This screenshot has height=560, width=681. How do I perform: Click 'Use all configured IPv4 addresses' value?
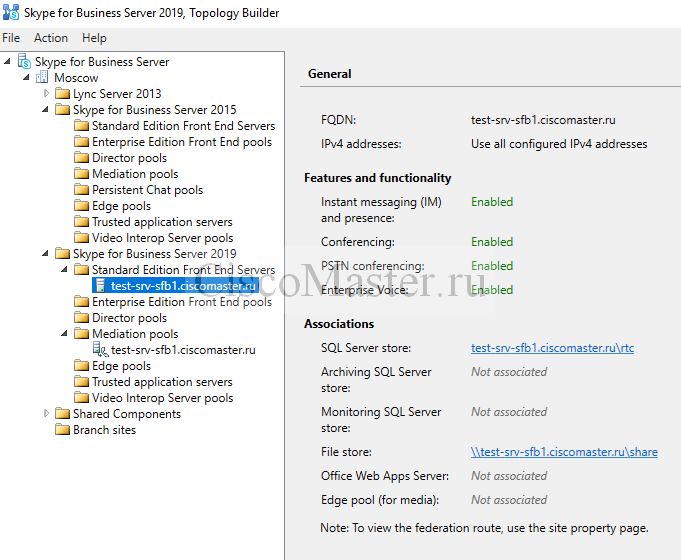pyautogui.click(x=559, y=144)
